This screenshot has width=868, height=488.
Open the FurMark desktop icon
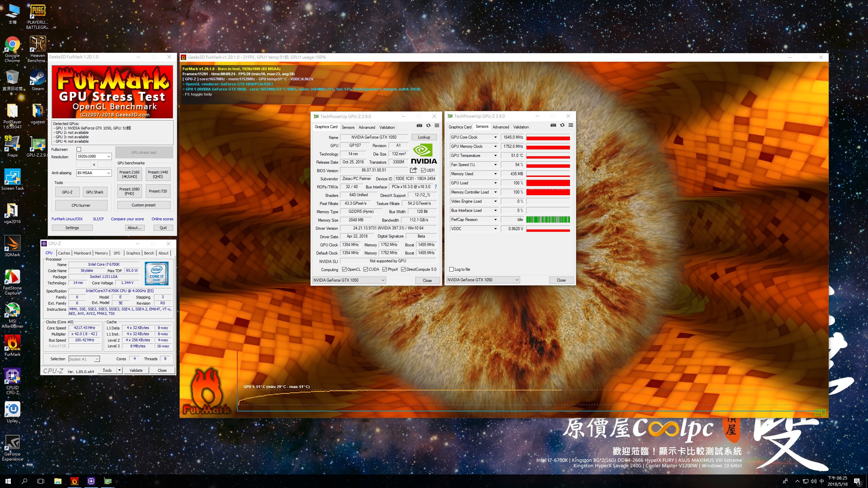click(x=12, y=346)
